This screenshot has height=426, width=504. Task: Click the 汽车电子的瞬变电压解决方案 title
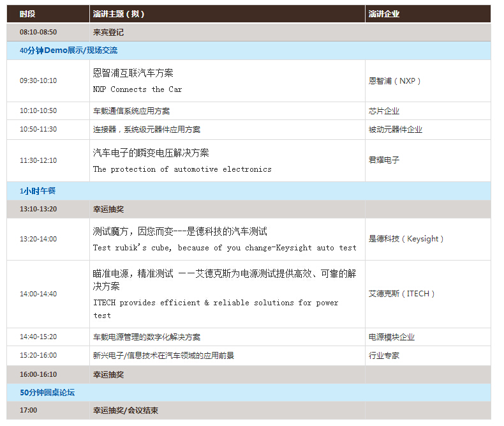(151, 153)
